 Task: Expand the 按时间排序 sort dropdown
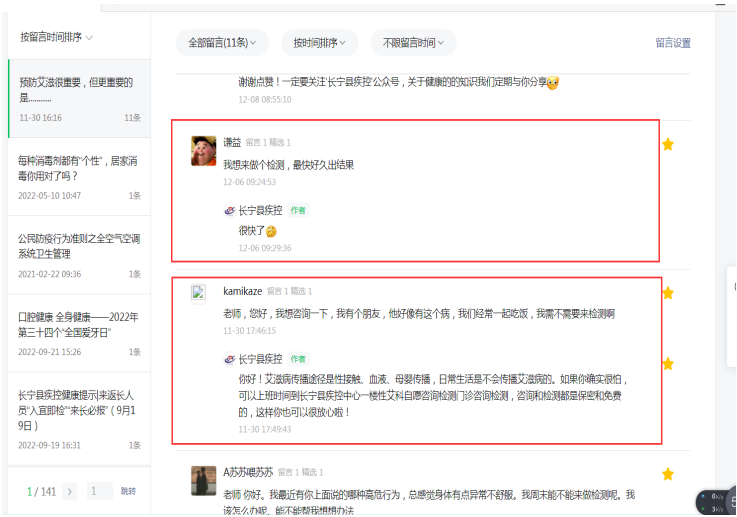(x=319, y=43)
